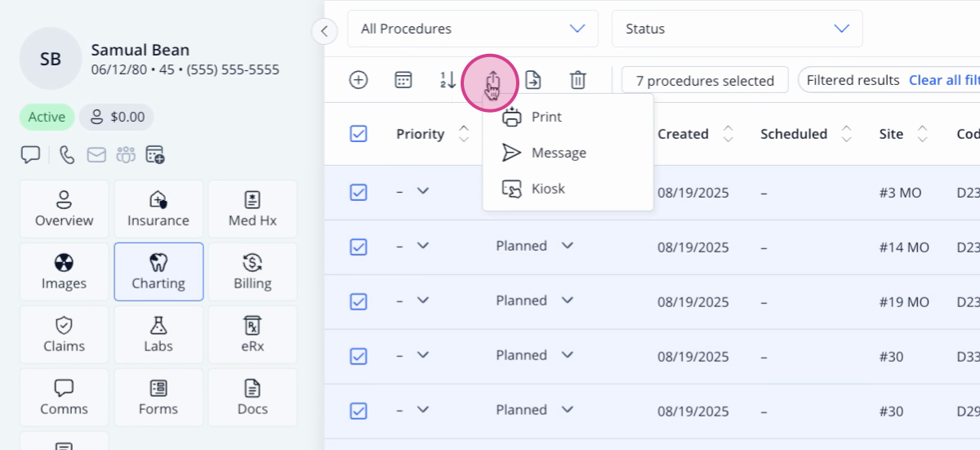The image size is (980, 450).
Task: Toggle the select-all header checkbox
Action: [x=359, y=134]
